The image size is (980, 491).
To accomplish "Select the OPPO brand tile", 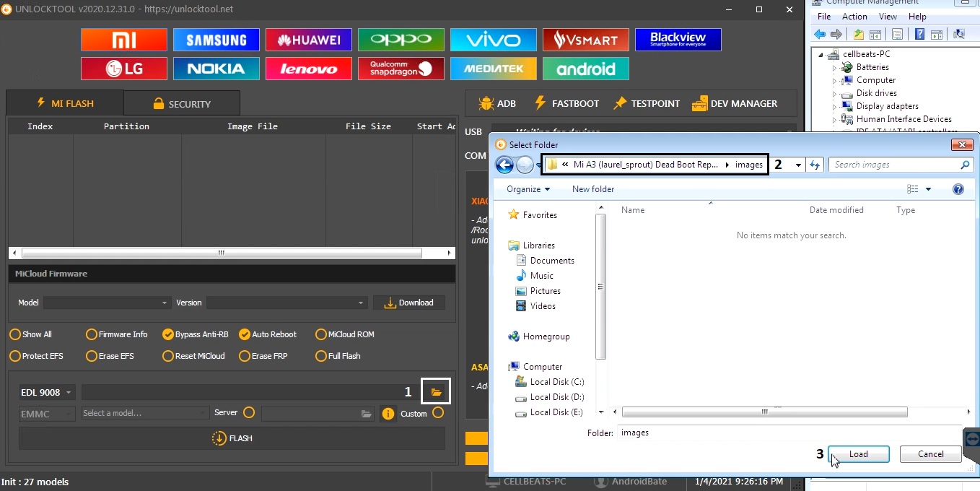I will pyautogui.click(x=401, y=40).
